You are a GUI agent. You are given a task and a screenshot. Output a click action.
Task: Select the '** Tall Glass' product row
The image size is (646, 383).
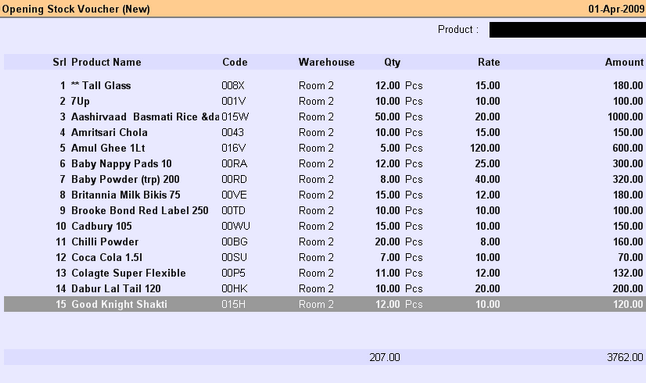(325, 86)
